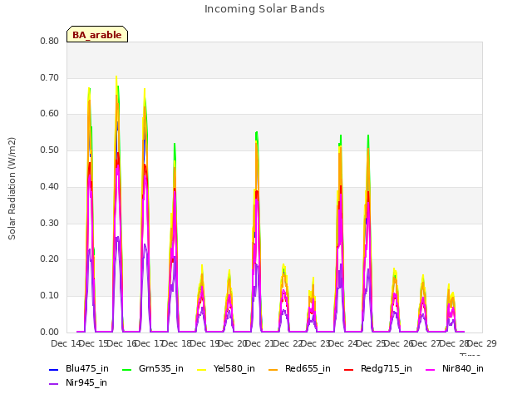Image resolution: width=532 pixels, height=399 pixels.
Task: Click the 0.50 y-axis tick label
Action: coord(50,150)
